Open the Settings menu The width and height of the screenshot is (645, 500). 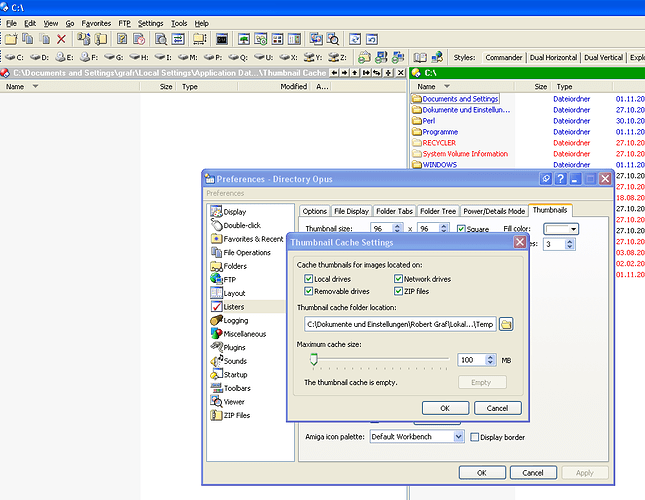coord(150,23)
